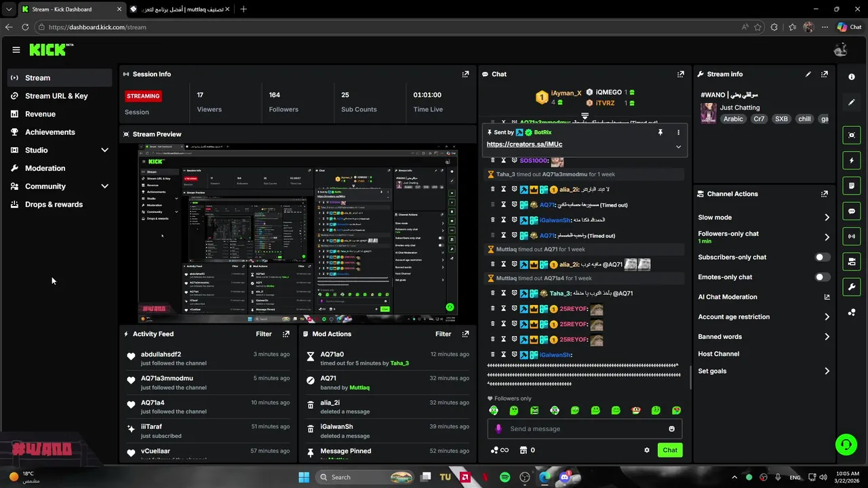Screen dimensions: 868x488
Task: Open Drops & rewards page
Action: pyautogui.click(x=60, y=204)
